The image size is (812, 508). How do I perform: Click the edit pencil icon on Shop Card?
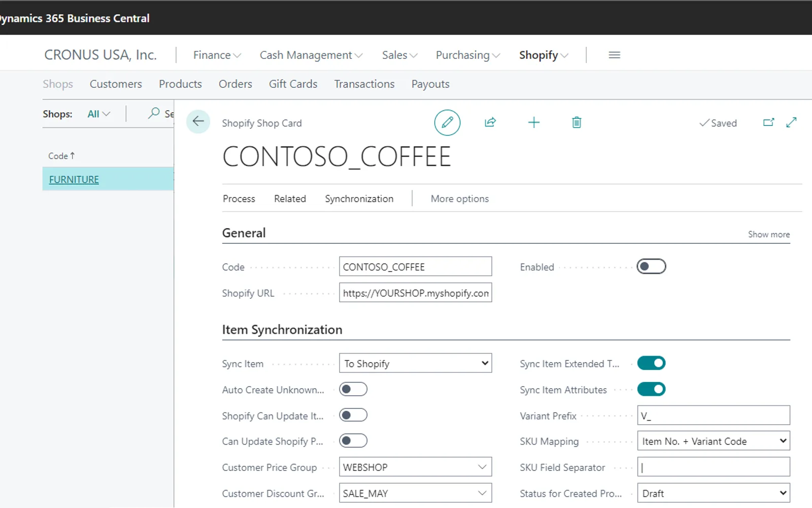tap(447, 122)
